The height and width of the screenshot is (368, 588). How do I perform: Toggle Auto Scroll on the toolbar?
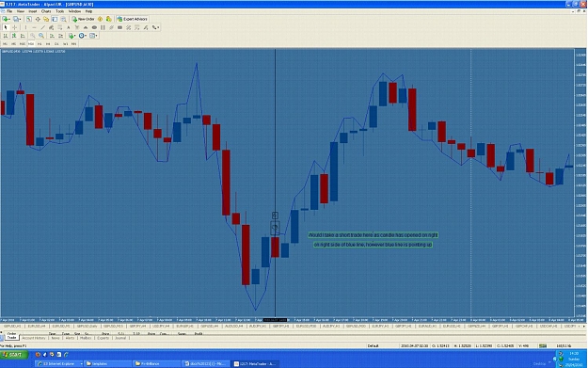pos(52,36)
